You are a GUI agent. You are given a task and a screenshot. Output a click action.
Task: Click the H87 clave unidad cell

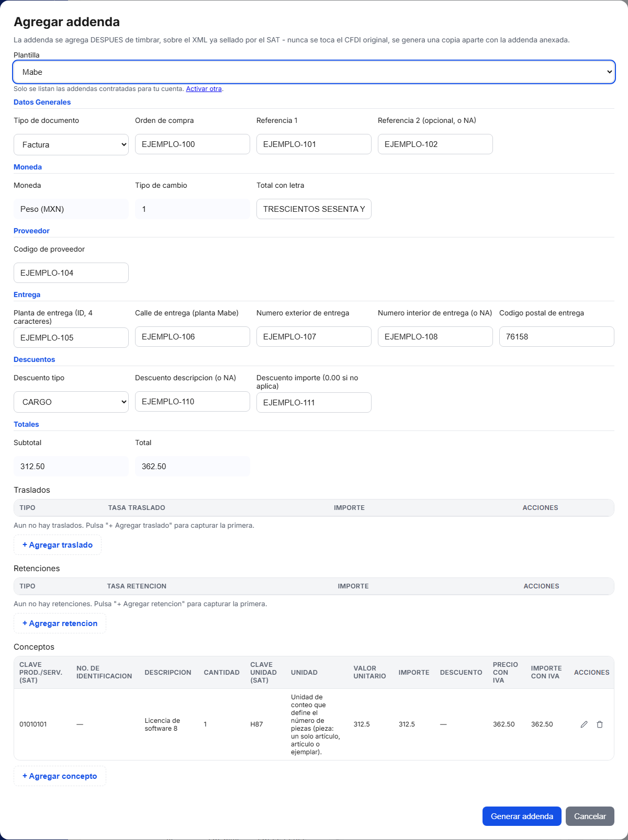click(256, 724)
